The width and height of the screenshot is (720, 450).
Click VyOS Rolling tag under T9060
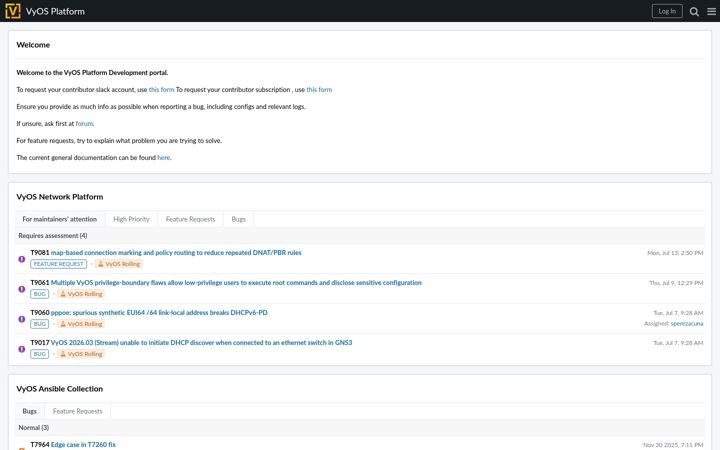pos(81,324)
